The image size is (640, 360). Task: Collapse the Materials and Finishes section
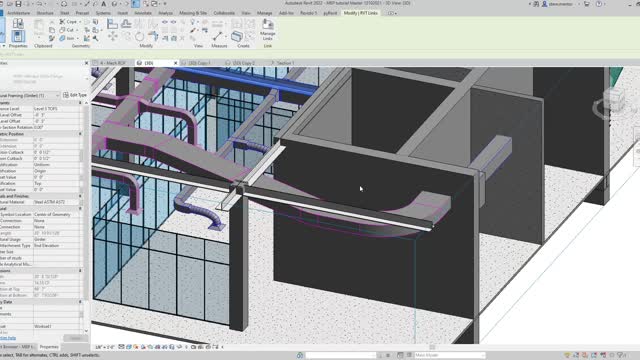click(x=80, y=196)
